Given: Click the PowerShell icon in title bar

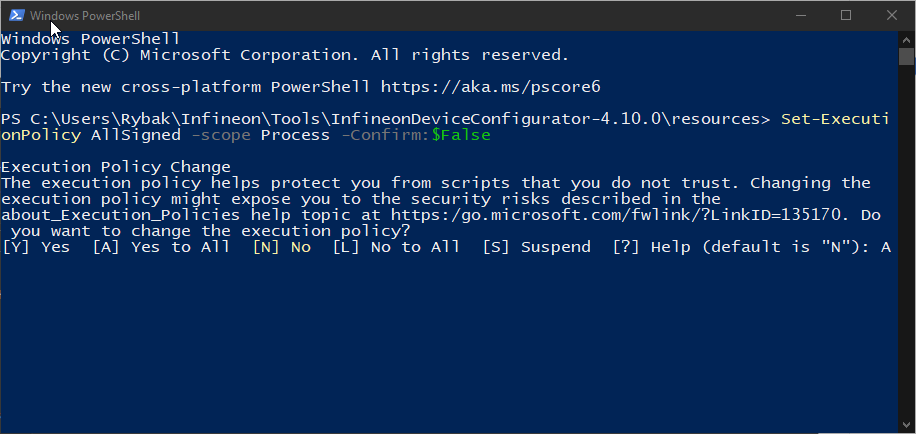Looking at the screenshot, I should (16, 15).
